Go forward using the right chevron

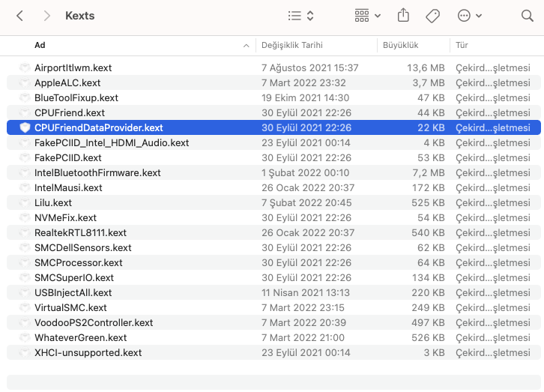[x=46, y=16]
